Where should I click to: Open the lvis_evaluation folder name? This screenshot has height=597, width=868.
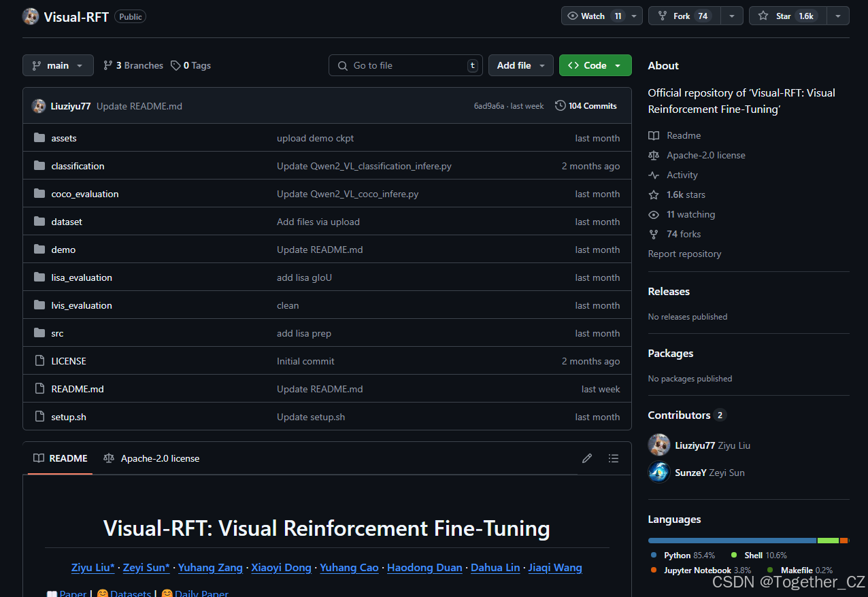click(x=82, y=305)
